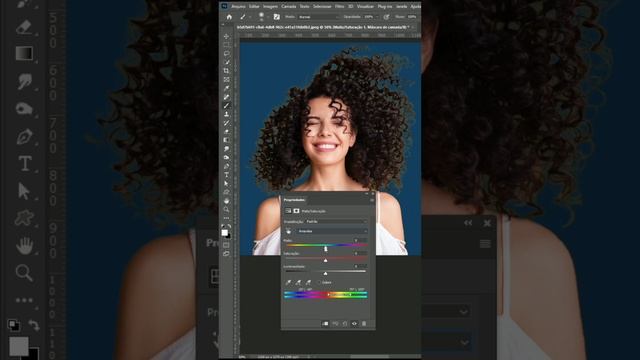
Task: Open the Modo blend mode dropdown
Action: point(319,17)
